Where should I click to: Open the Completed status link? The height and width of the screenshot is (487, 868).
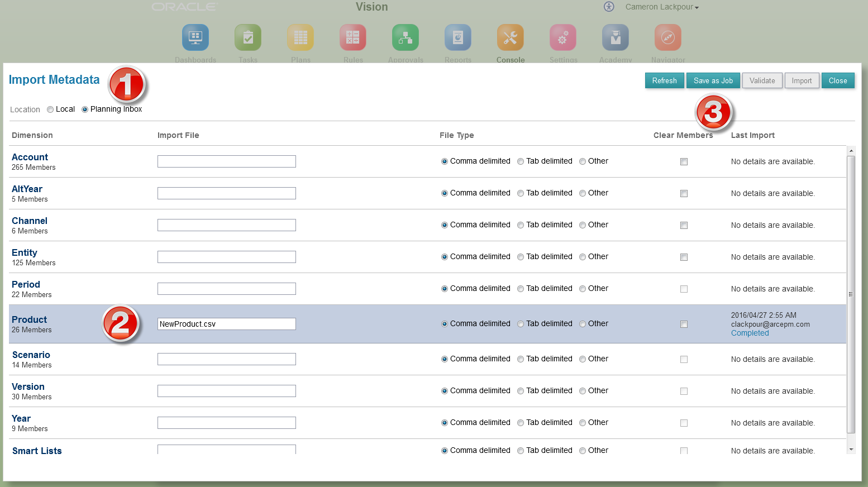pos(750,333)
